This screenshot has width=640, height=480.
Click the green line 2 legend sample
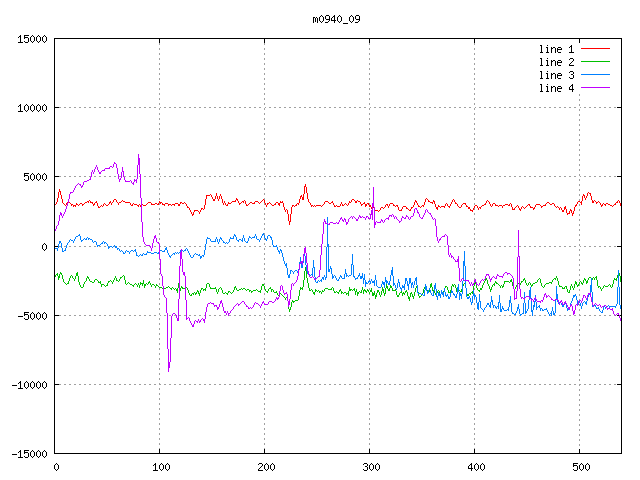(595, 62)
